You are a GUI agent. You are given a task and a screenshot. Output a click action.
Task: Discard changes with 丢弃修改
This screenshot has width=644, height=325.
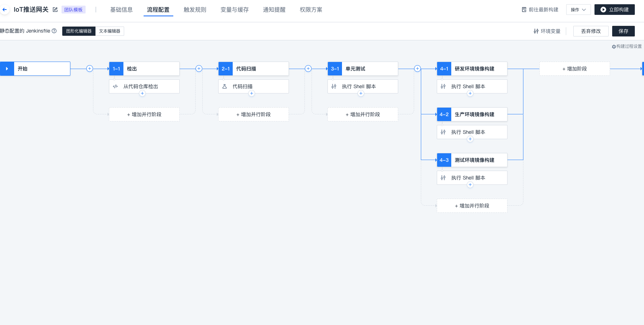[591, 31]
